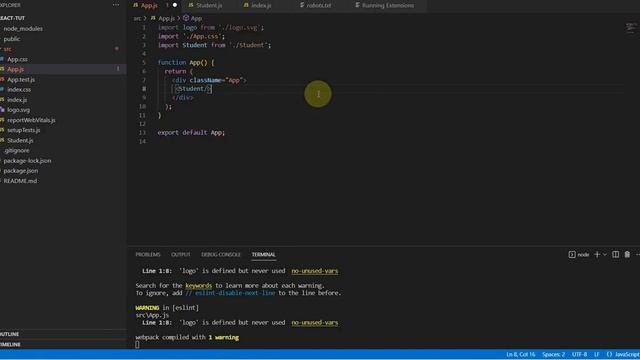Open README.md file

[20, 181]
